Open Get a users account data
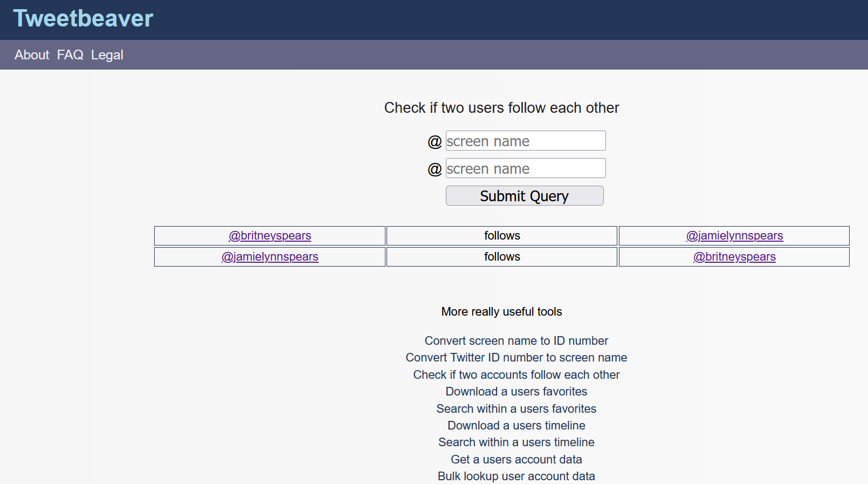This screenshot has height=484, width=868. tap(516, 460)
